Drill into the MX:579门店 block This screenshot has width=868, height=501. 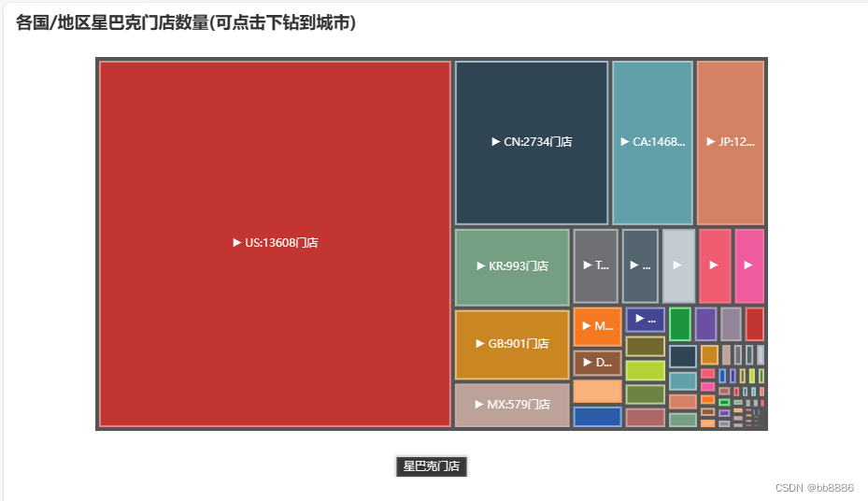tap(512, 406)
